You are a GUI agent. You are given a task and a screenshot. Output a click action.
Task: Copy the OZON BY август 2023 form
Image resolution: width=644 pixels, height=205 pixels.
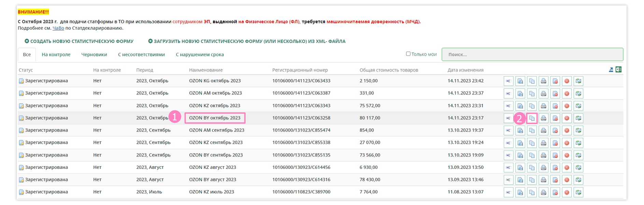[x=532, y=180]
